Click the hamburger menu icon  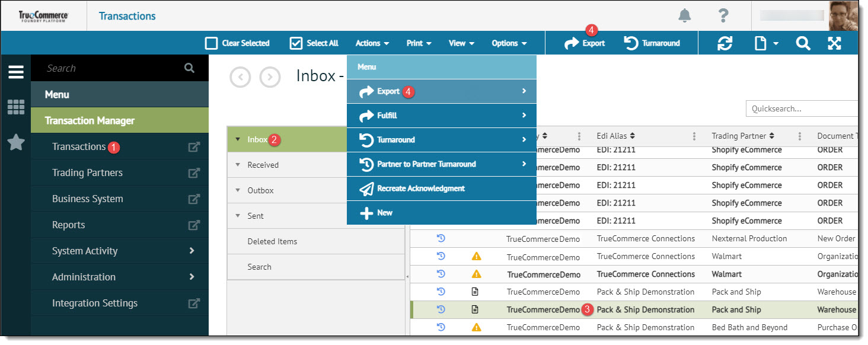click(x=16, y=72)
